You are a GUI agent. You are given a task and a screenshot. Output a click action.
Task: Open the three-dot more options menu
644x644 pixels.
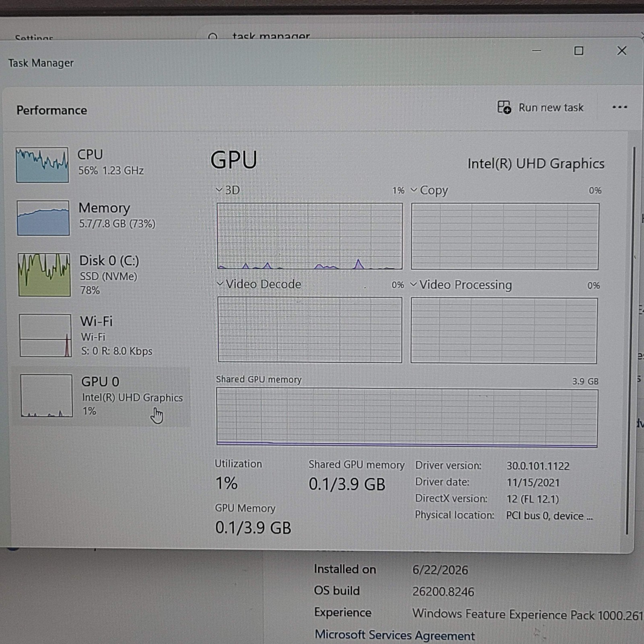tap(619, 107)
